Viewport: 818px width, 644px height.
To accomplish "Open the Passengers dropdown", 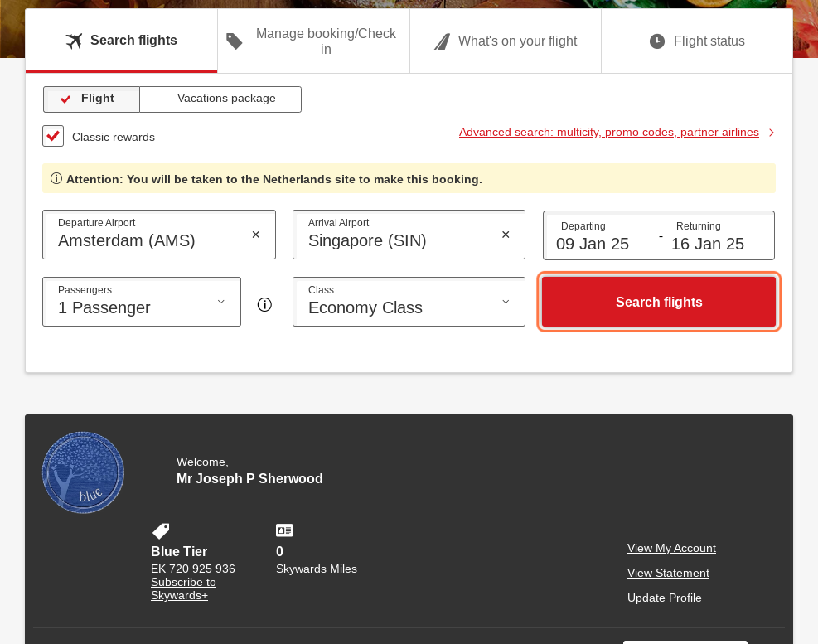I will 142,302.
